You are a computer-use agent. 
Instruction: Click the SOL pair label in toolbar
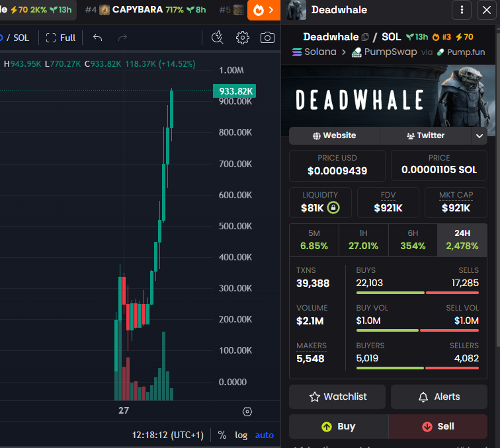(x=21, y=38)
